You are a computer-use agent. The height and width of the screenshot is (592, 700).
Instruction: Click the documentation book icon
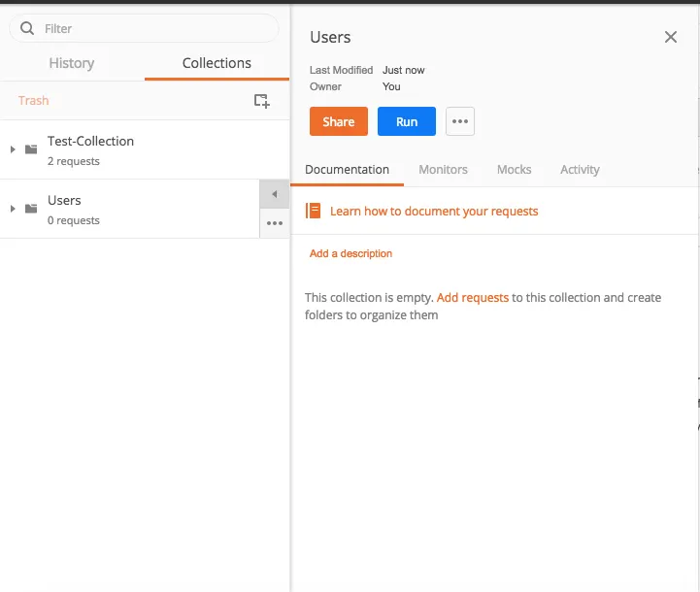tap(314, 211)
